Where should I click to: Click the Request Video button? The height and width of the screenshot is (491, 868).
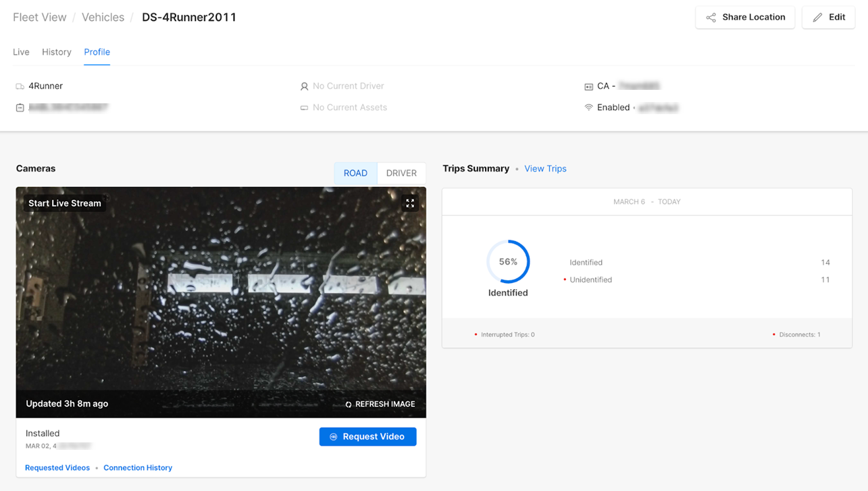click(x=367, y=436)
